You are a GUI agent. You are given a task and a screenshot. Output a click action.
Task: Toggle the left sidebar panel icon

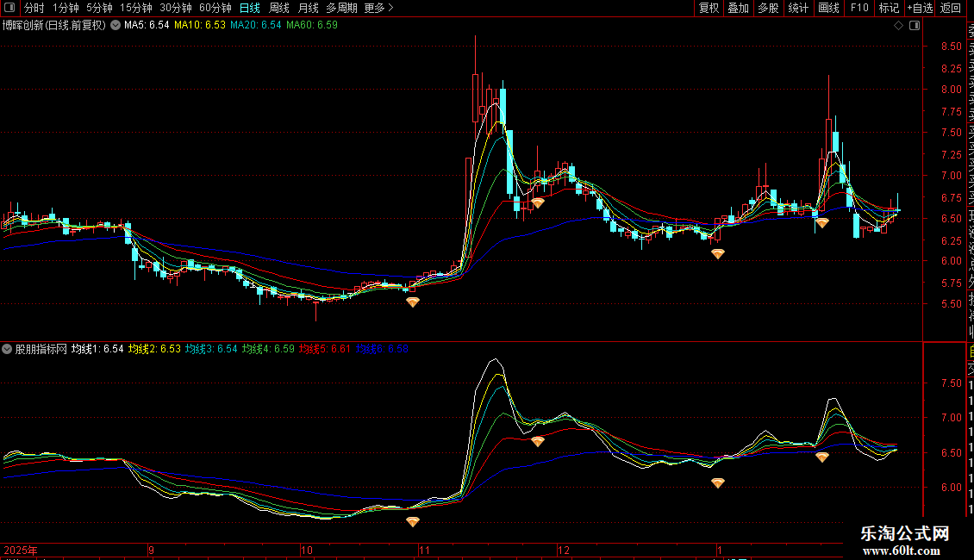(9, 8)
